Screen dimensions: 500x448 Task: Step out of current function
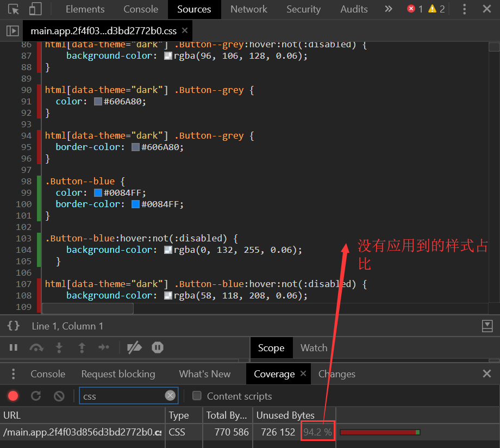pyautogui.click(x=82, y=347)
